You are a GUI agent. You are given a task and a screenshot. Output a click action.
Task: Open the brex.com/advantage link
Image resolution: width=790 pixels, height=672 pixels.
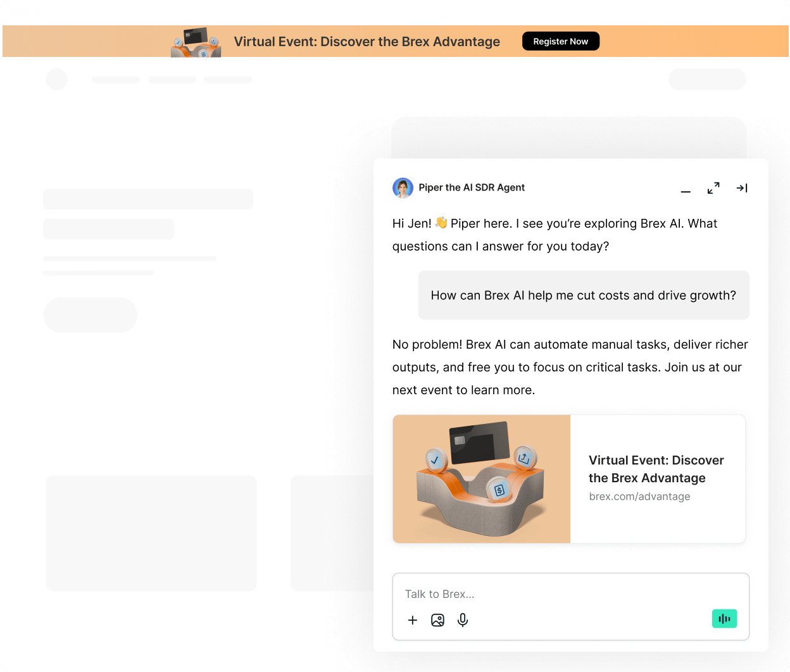[639, 497]
